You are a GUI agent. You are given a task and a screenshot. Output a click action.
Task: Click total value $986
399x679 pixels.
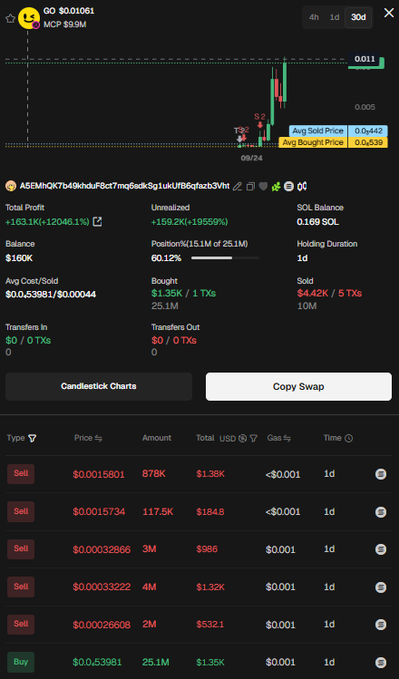click(207, 549)
